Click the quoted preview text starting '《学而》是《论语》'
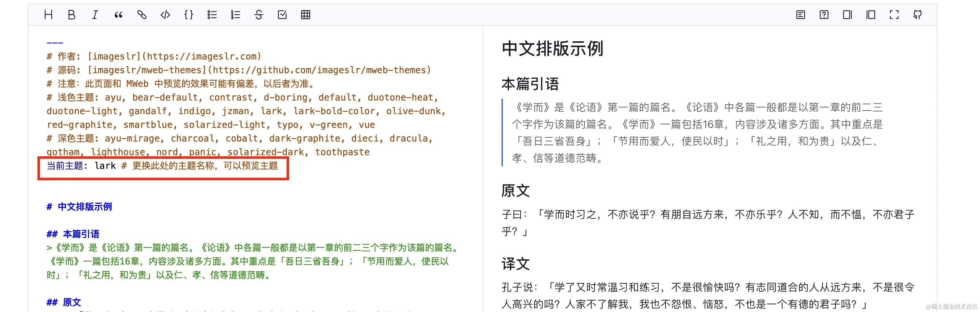This screenshot has width=980, height=312. coord(697,132)
